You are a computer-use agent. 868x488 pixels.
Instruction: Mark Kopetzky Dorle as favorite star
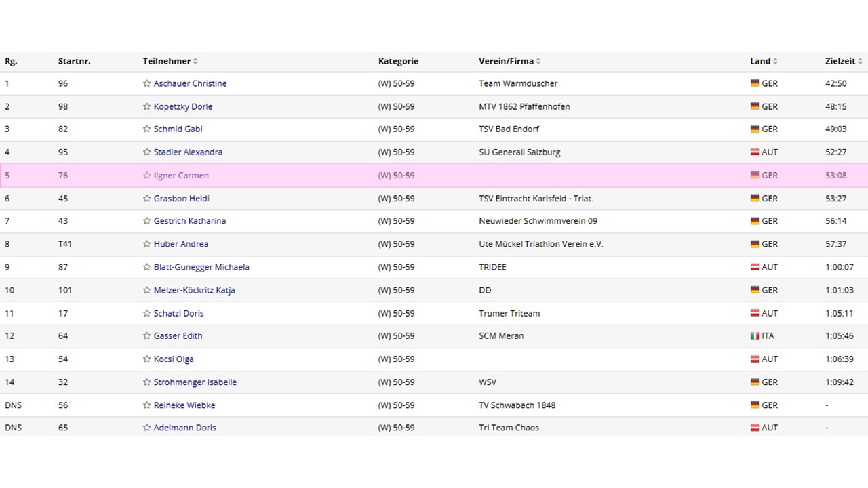[146, 106]
